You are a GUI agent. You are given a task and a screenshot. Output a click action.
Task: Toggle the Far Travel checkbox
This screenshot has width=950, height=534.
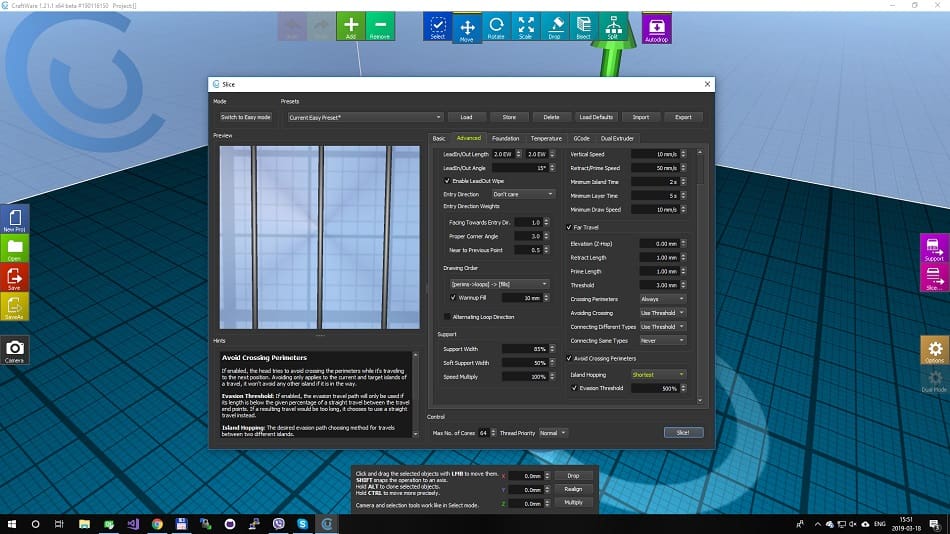[569, 227]
